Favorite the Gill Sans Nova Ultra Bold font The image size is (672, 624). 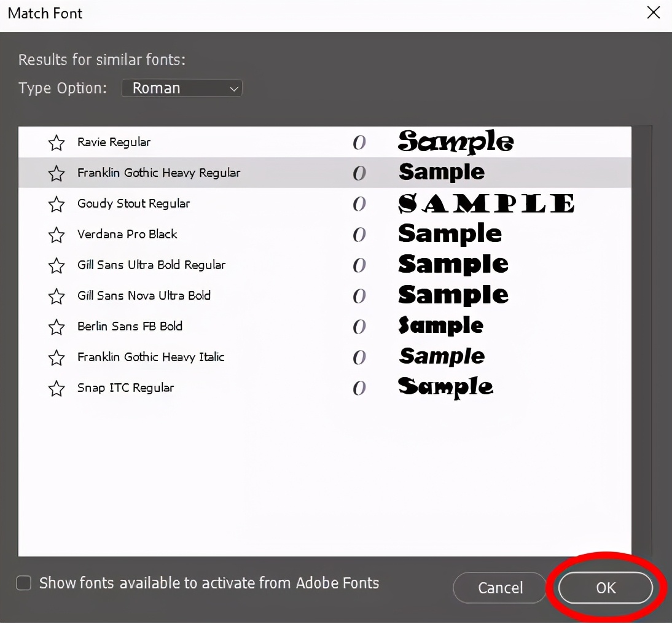point(57,297)
